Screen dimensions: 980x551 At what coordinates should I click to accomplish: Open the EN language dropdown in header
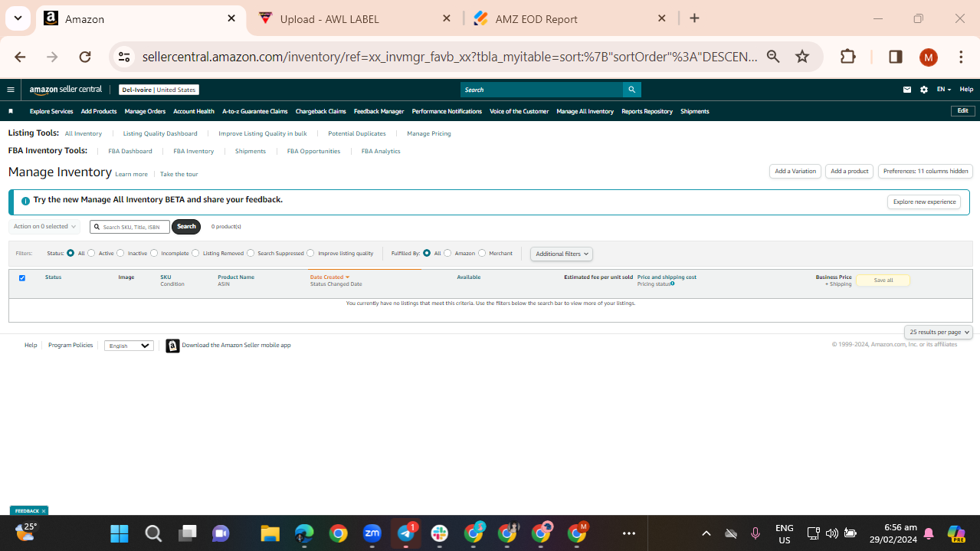(x=943, y=90)
